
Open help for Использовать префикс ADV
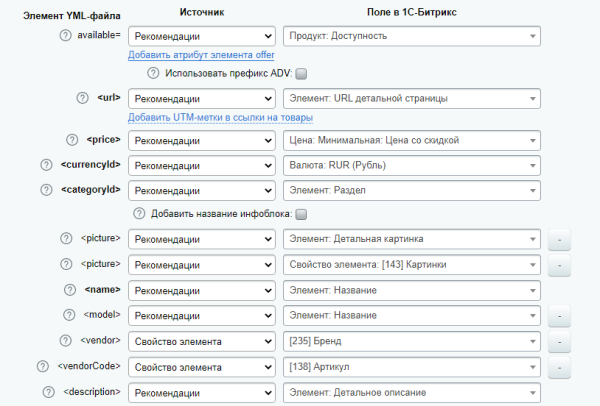153,73
